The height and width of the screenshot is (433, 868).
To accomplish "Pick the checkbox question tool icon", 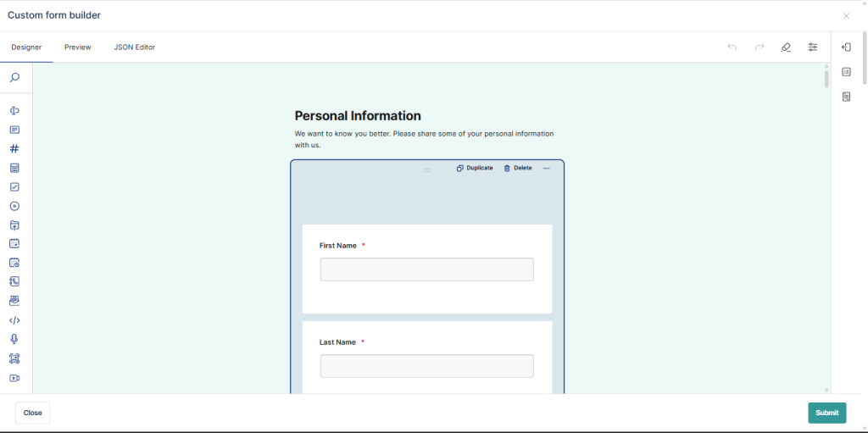I will (14, 187).
